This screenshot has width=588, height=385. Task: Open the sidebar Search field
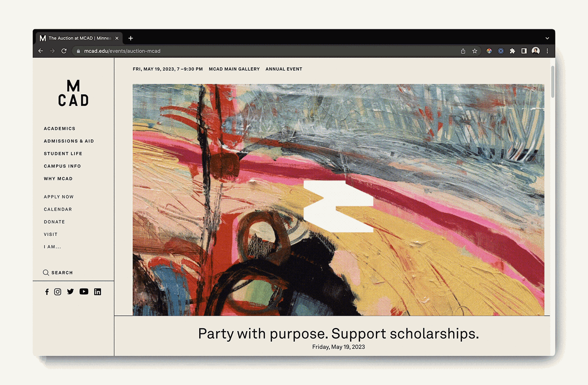(x=58, y=273)
